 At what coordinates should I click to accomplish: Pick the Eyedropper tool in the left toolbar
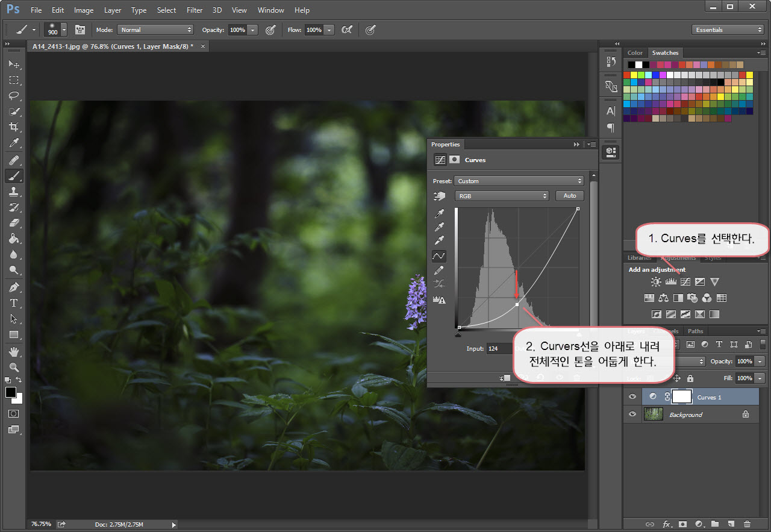(x=14, y=143)
